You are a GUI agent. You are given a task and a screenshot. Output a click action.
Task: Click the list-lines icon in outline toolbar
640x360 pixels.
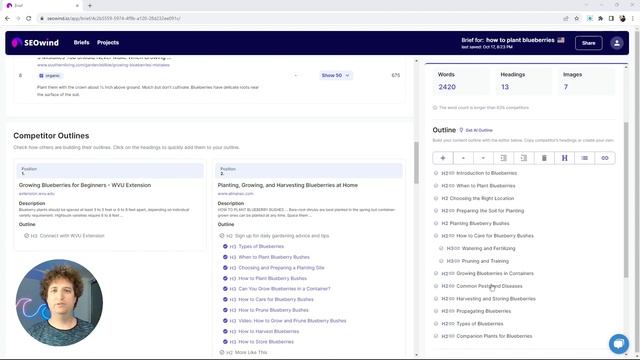(584, 158)
